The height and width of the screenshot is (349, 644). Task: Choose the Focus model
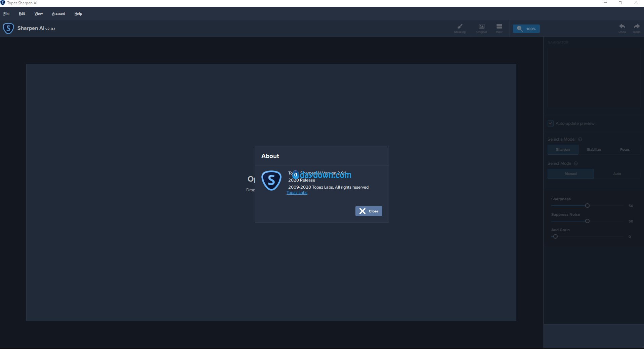[625, 150]
